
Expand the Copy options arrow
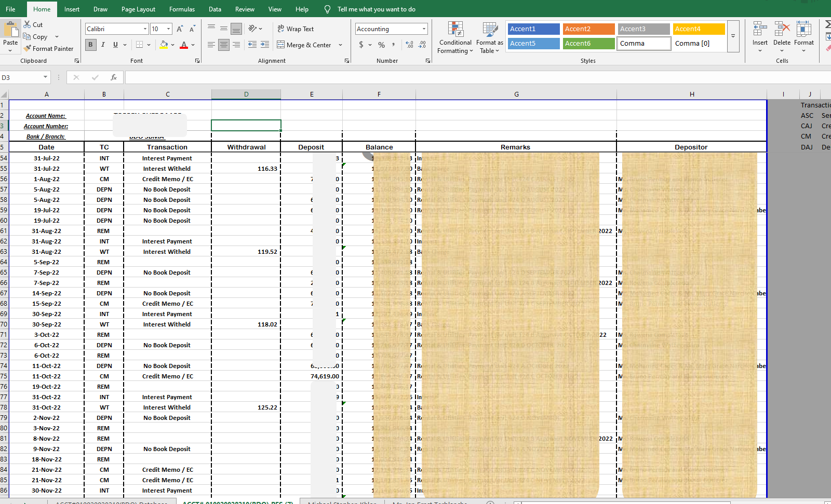57,37
